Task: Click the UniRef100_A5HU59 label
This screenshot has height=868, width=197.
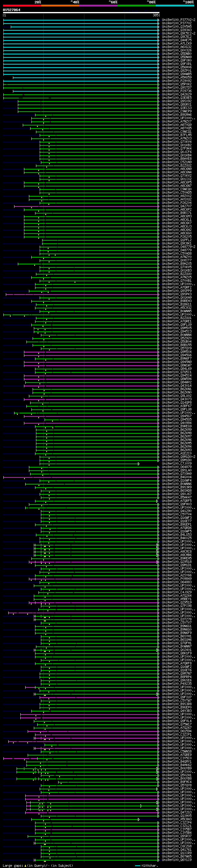Action: 177,78
